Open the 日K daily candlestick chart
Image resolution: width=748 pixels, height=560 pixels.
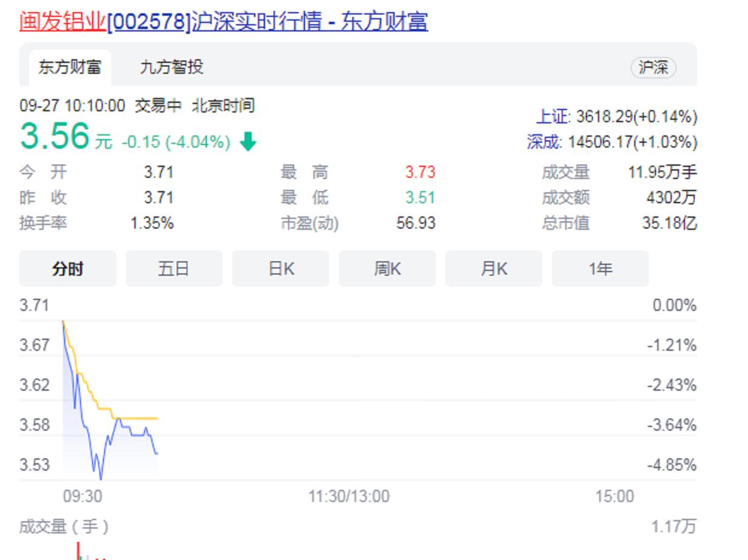[280, 268]
